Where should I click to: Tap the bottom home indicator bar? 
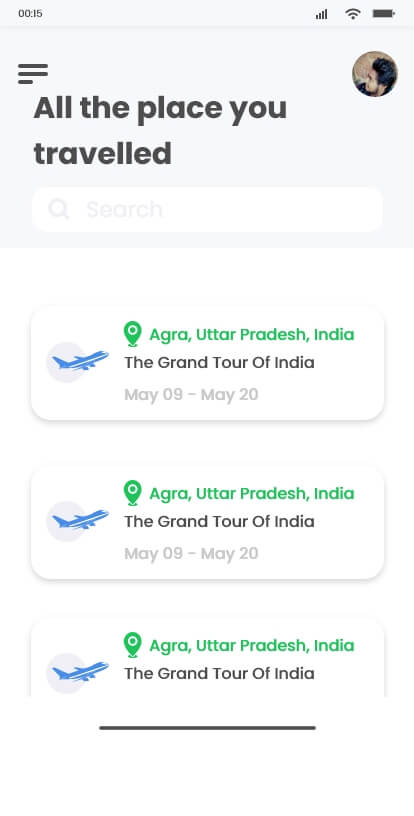click(208, 728)
